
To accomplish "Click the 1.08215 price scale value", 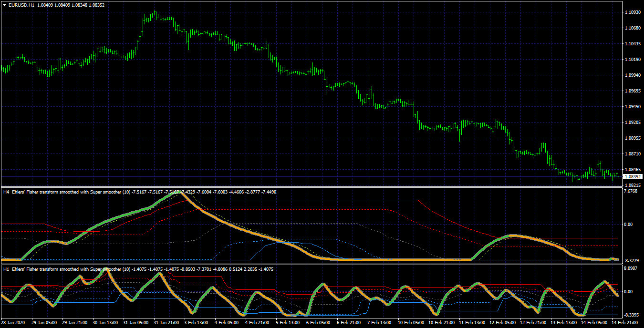I will click(632, 185).
